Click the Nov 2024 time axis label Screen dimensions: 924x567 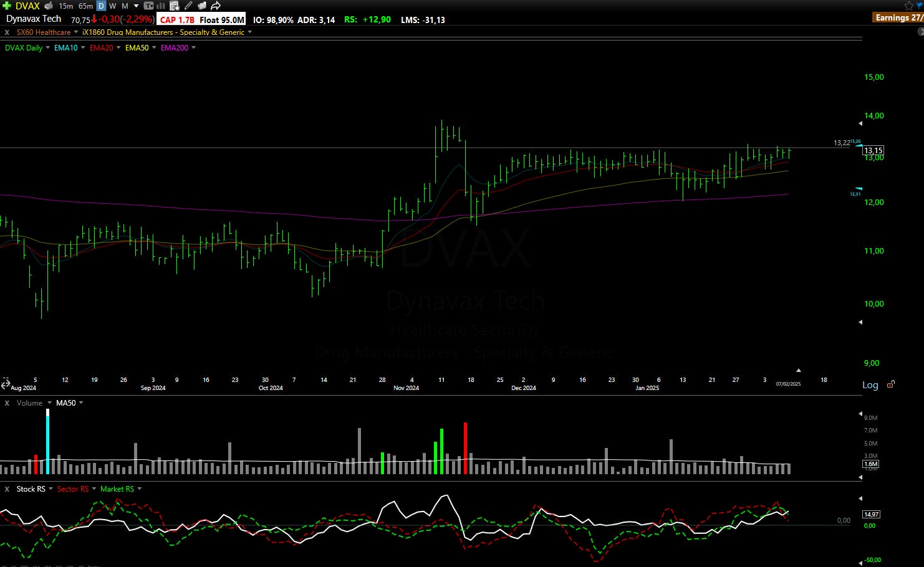click(x=407, y=388)
